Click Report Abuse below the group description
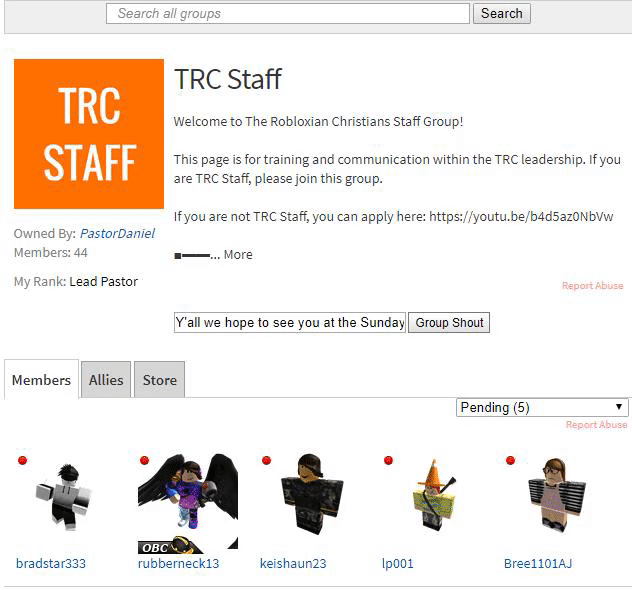Screen dimensions: 632x590 coord(592,286)
